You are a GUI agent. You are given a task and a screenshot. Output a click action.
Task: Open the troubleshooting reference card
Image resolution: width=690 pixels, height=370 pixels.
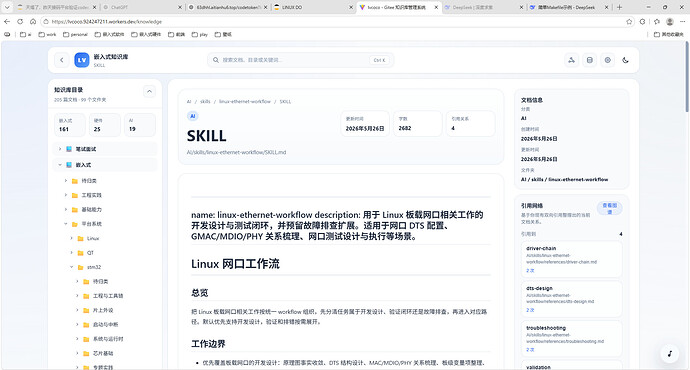(571, 339)
